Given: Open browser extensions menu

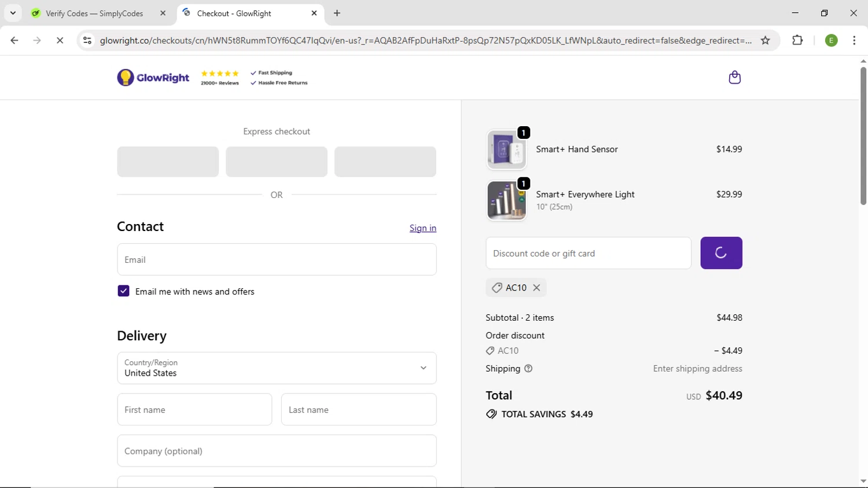Looking at the screenshot, I should click(x=797, y=41).
